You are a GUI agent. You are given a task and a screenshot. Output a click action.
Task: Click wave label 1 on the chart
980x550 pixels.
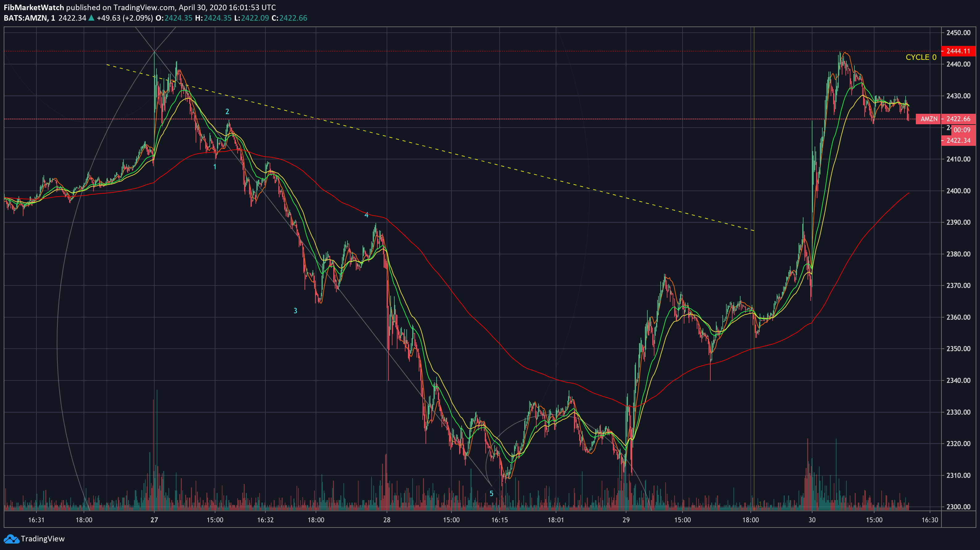click(x=215, y=167)
